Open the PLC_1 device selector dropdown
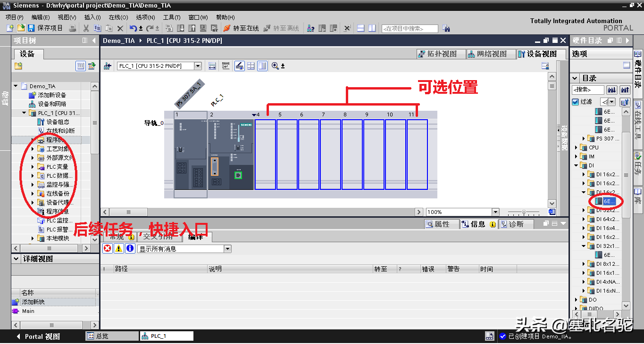Screen dimensions: 644x344 [x=198, y=66]
